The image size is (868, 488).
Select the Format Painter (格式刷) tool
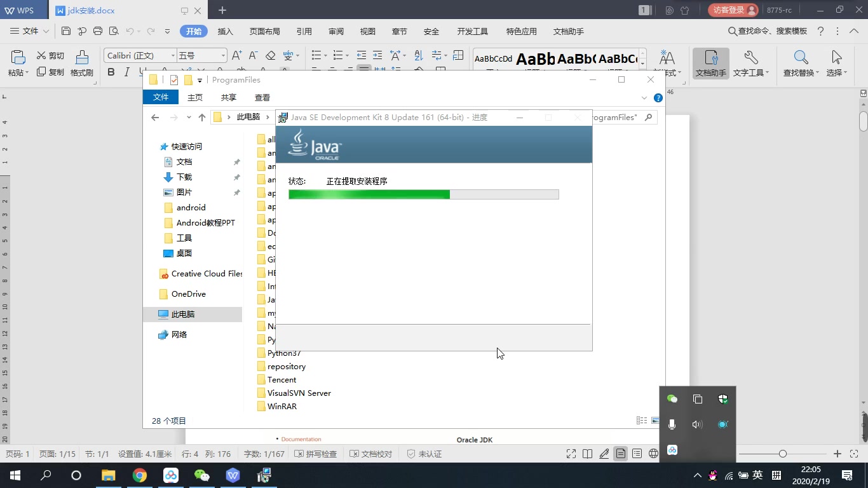pyautogui.click(x=82, y=64)
